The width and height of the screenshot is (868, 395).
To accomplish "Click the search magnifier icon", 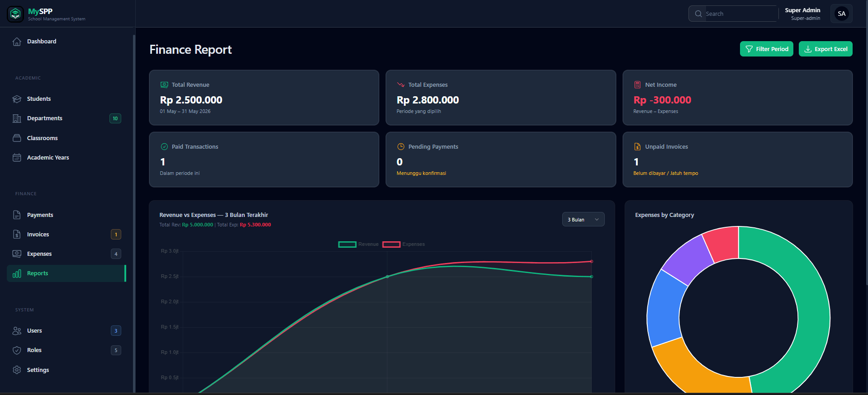I will tap(698, 14).
